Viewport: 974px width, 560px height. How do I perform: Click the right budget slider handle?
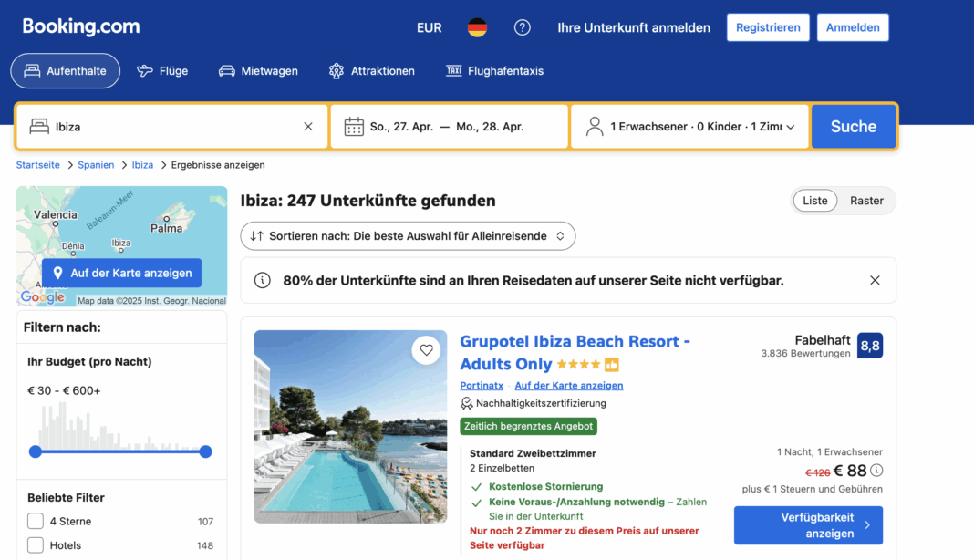tap(205, 451)
